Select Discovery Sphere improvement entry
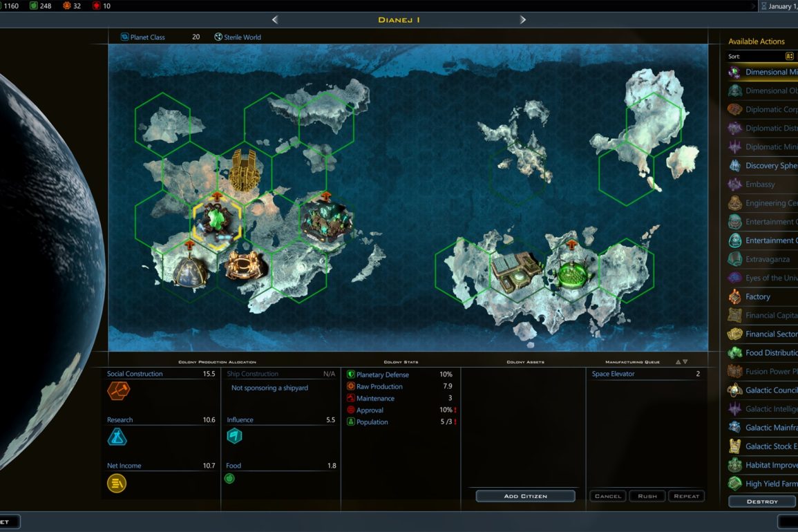This screenshot has width=798, height=532. point(762,165)
